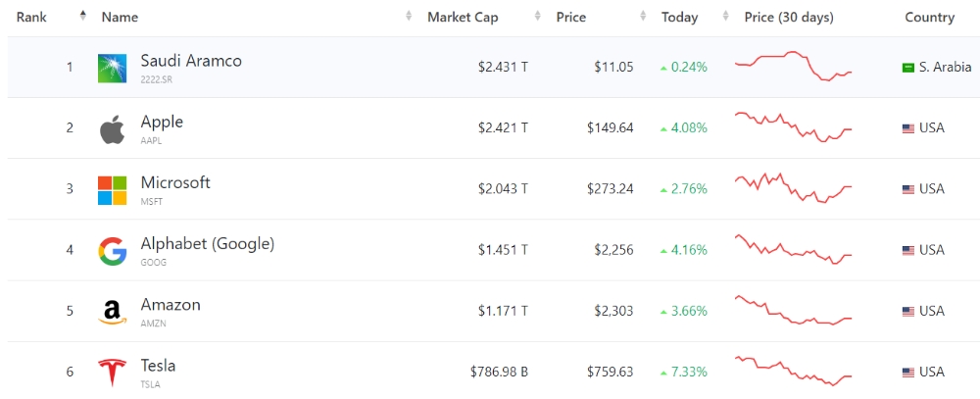Click the Saudi Aramco company logo

point(112,69)
